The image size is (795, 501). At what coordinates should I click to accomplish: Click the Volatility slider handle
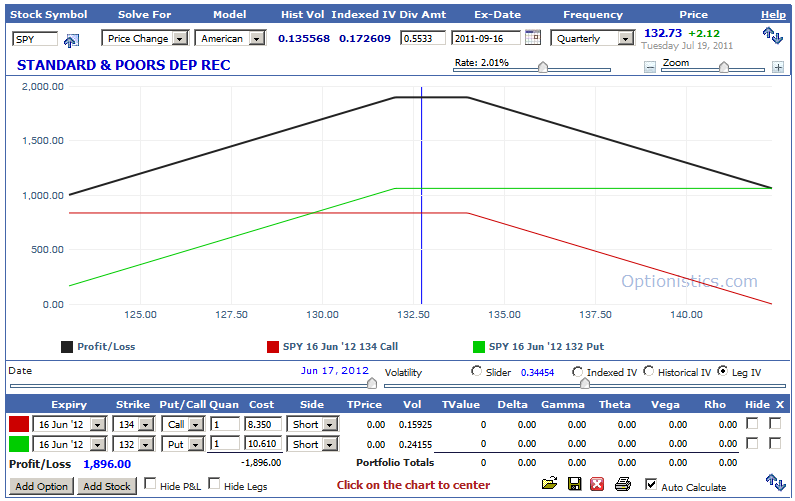point(585,383)
